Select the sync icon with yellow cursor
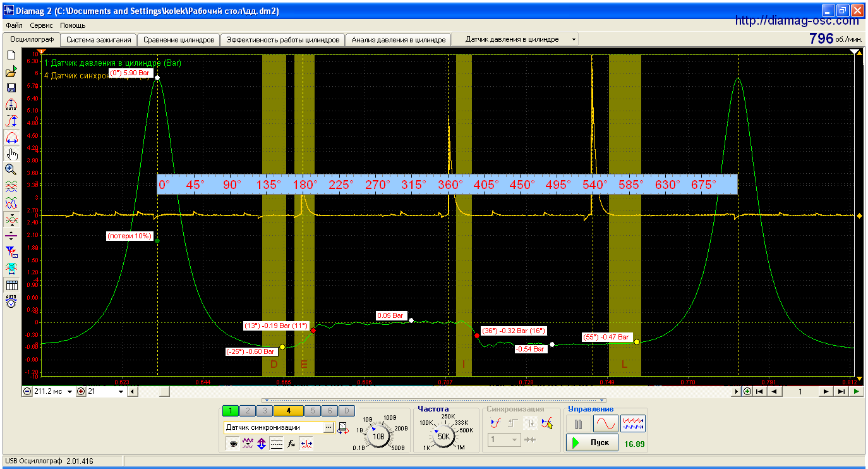The image size is (868, 469). (547, 423)
